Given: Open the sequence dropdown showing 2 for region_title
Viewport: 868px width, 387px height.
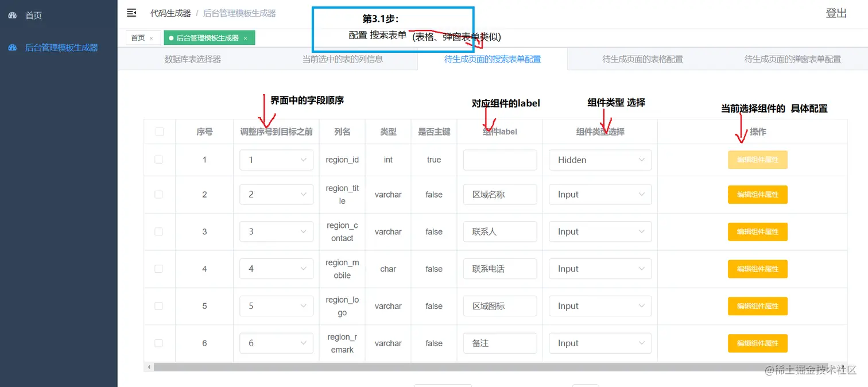Looking at the screenshot, I should [x=276, y=194].
